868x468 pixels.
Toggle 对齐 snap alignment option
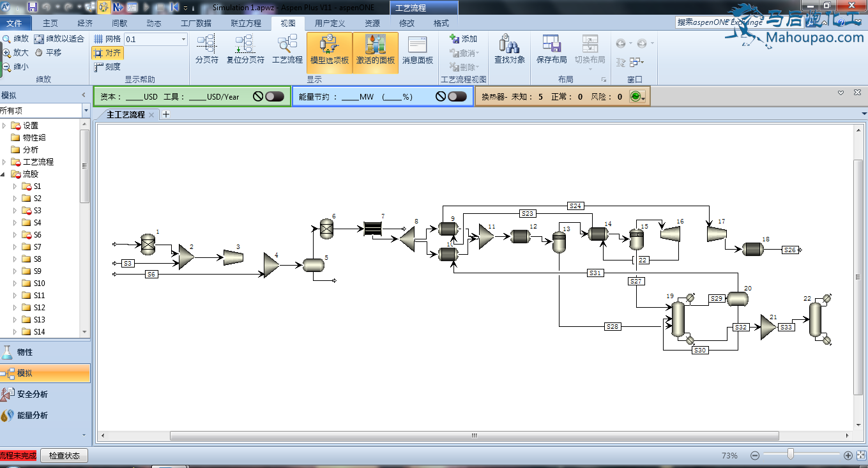107,53
